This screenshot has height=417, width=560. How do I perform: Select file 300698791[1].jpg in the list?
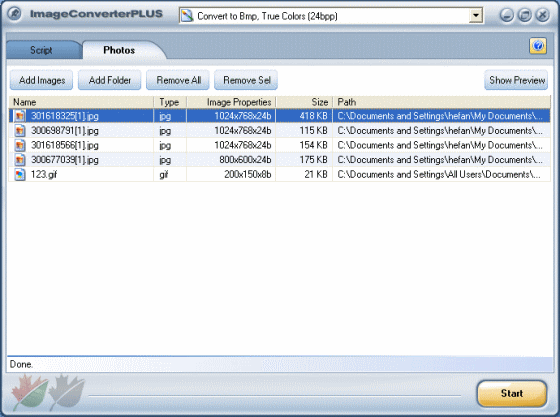click(x=280, y=131)
